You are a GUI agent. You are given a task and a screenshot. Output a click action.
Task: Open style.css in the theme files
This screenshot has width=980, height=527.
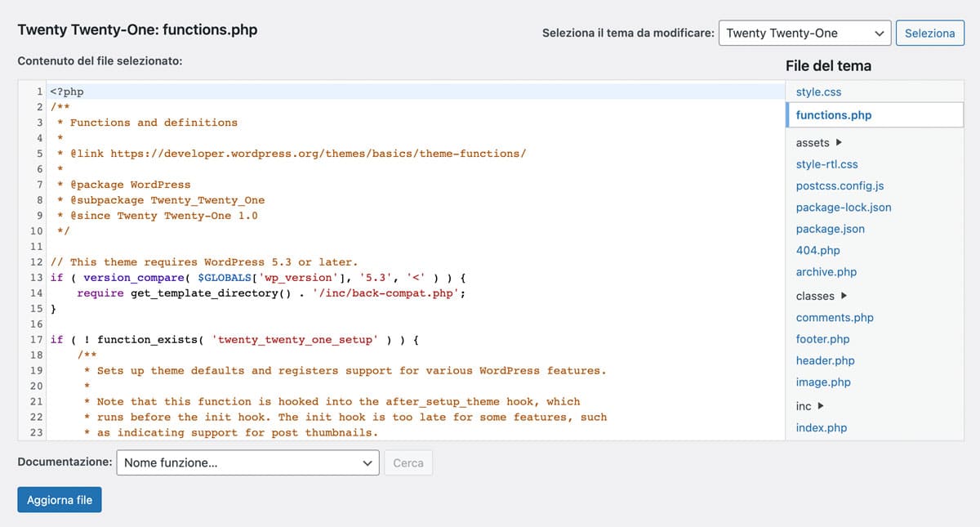[818, 92]
